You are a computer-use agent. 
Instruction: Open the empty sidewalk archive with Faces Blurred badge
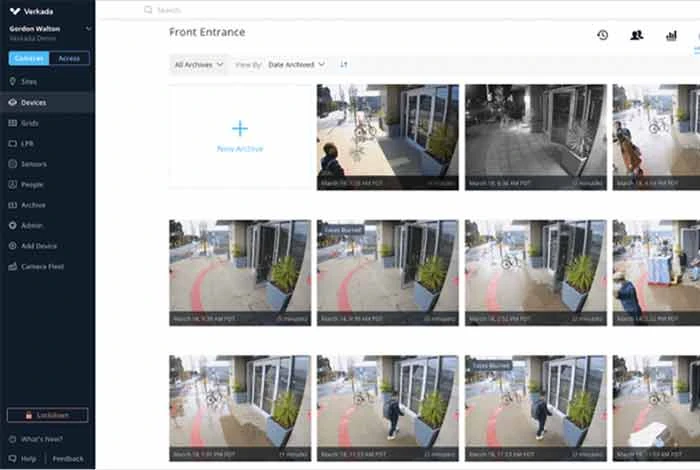(x=388, y=273)
